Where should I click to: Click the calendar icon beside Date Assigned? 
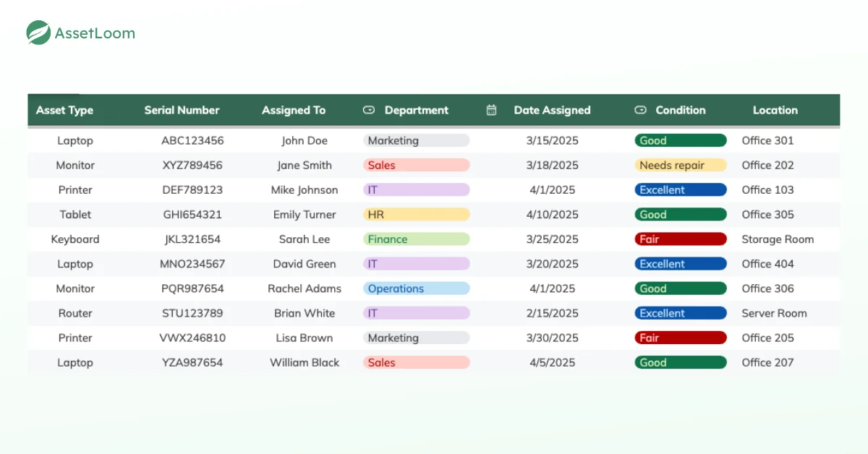492,110
